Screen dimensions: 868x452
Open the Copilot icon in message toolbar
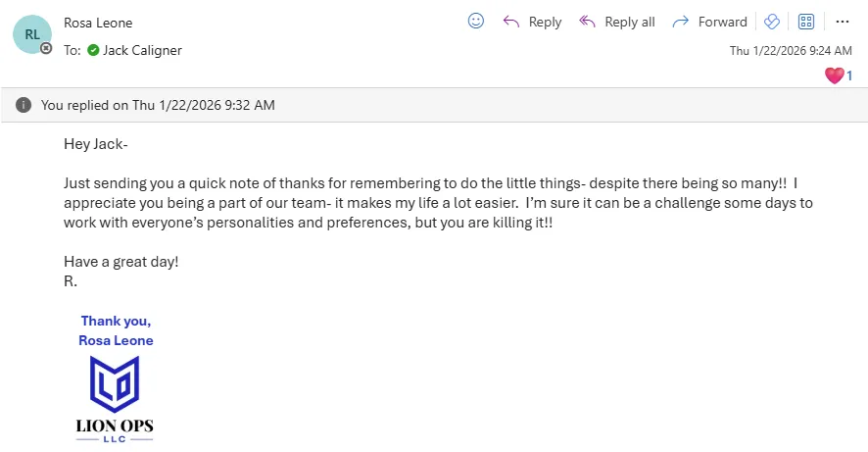coord(772,22)
